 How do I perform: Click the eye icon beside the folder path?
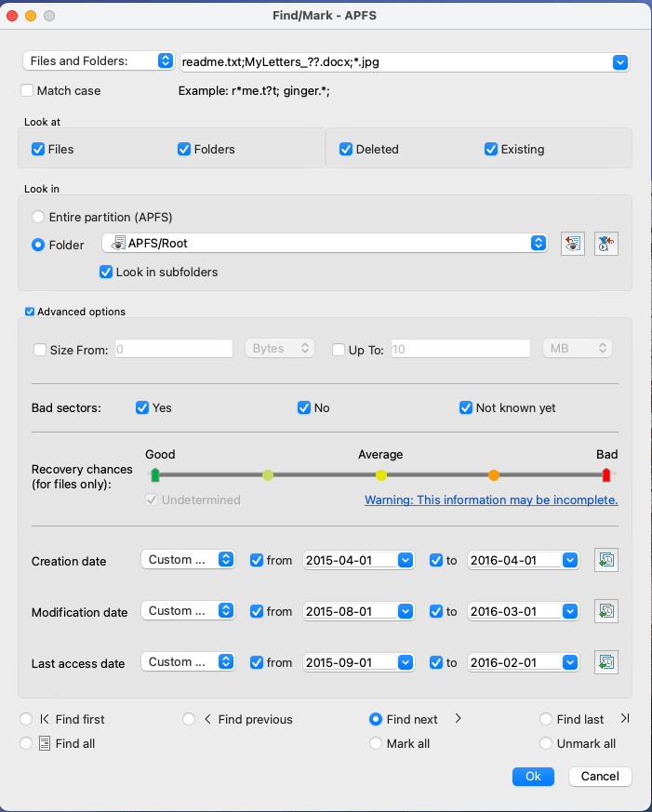pyautogui.click(x=573, y=244)
